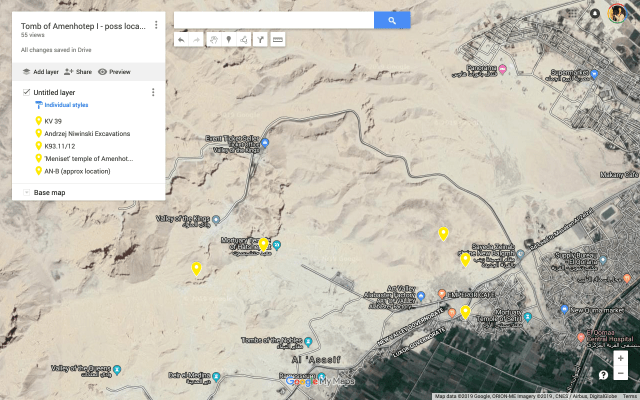Image resolution: width=640 pixels, height=400 pixels.
Task: Open Individual styles for the layer
Action: (x=67, y=104)
